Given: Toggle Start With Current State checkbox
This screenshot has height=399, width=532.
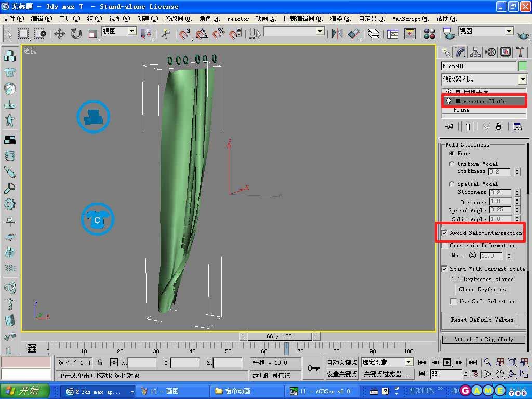Looking at the screenshot, I should click(445, 269).
